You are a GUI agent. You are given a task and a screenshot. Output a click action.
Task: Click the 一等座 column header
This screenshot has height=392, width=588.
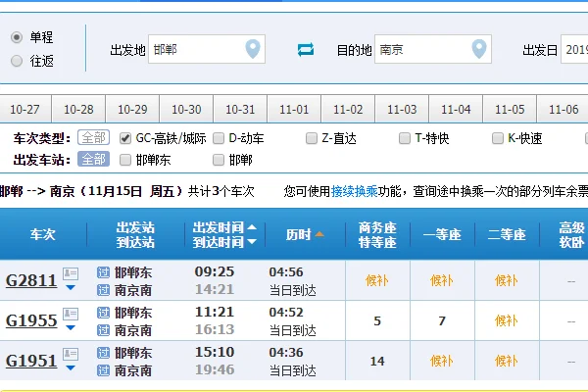coord(442,235)
